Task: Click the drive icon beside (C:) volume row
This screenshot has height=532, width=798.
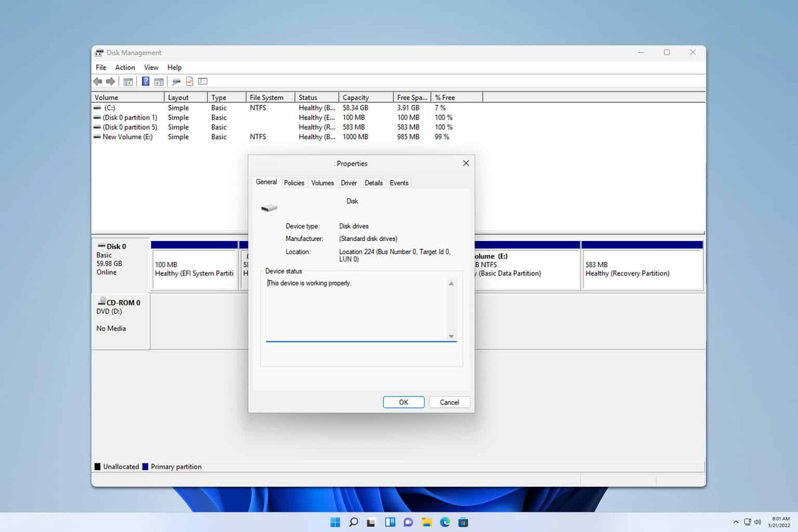Action: coord(97,108)
